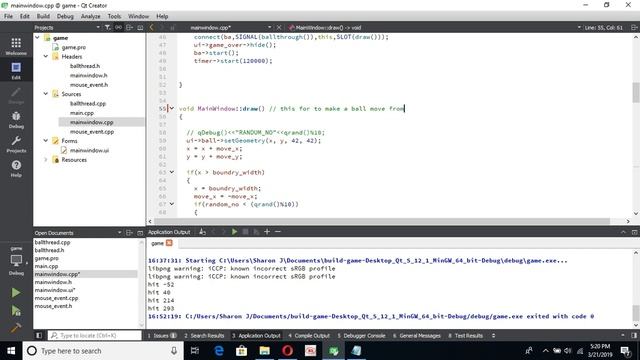Screen dimensions: 640x360
Task: Toggle left sidebar visibility
Action: pyautogui.click(x=39, y=336)
